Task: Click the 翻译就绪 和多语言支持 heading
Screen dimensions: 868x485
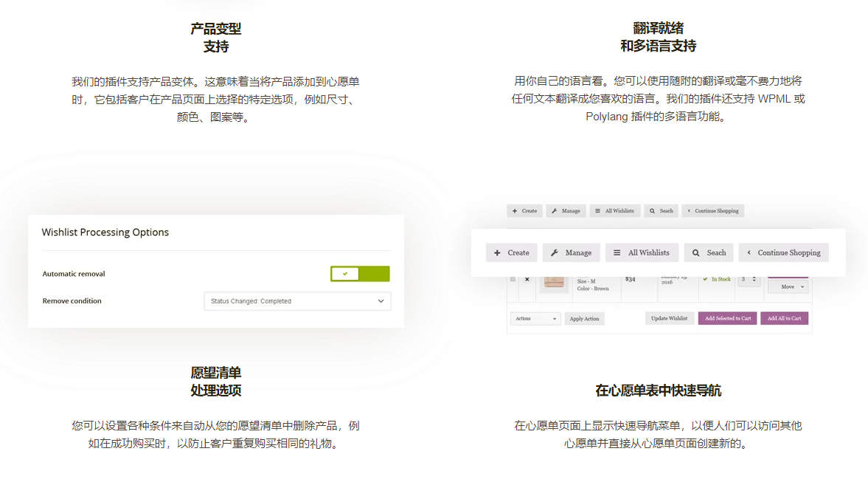Action: (659, 37)
